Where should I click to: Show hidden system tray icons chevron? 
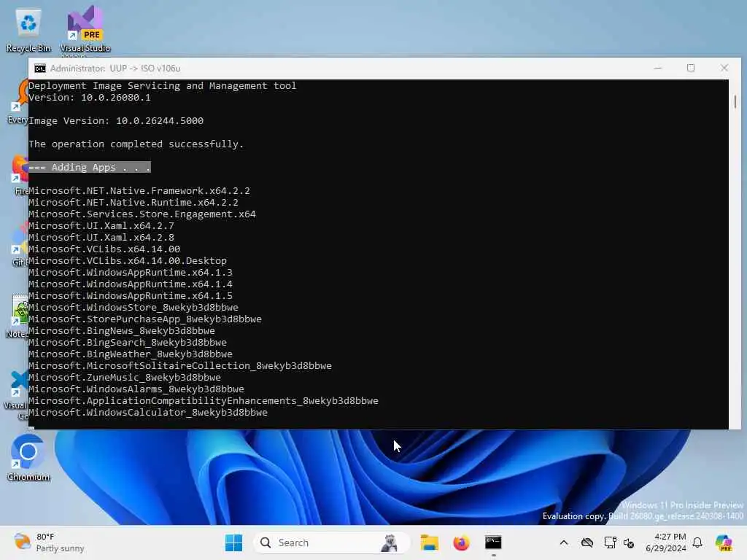[564, 542]
